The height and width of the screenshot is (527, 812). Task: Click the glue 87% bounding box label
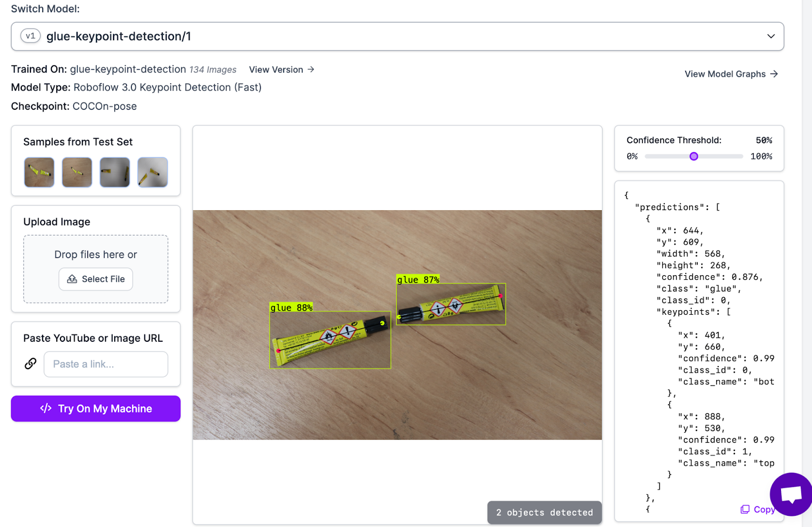tap(418, 280)
